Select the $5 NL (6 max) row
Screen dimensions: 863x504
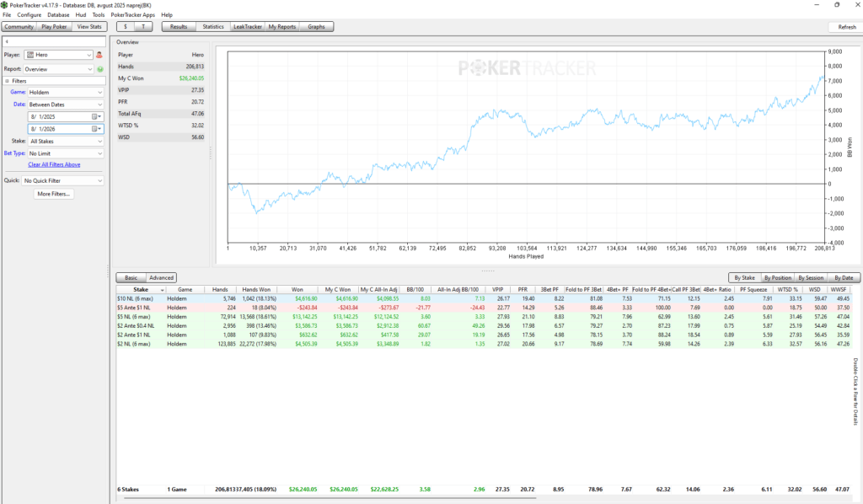484,317
